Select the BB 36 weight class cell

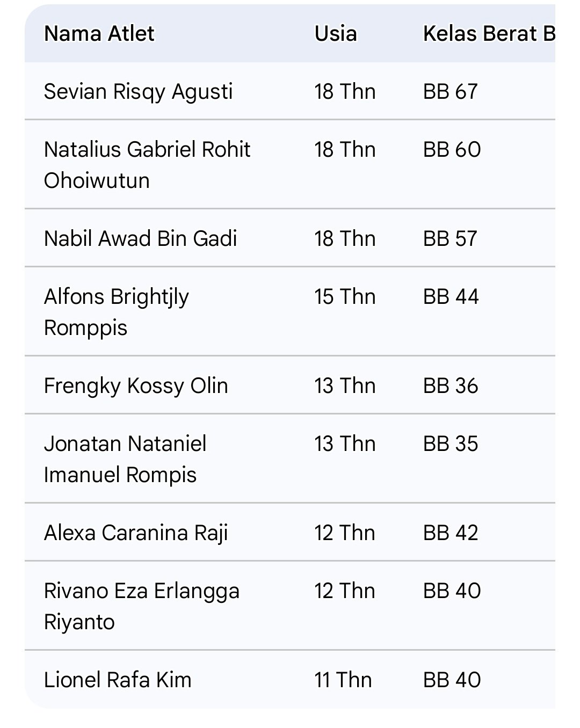pyautogui.click(x=451, y=386)
